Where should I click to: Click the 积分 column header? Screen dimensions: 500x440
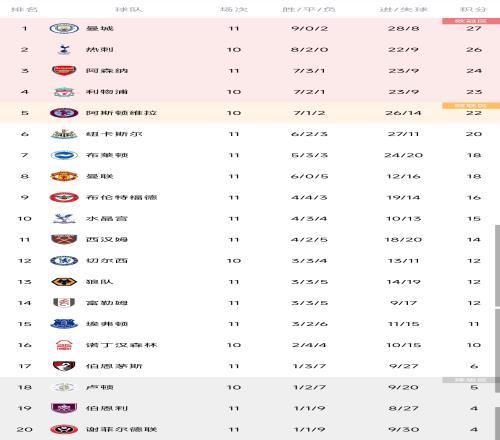tap(474, 9)
